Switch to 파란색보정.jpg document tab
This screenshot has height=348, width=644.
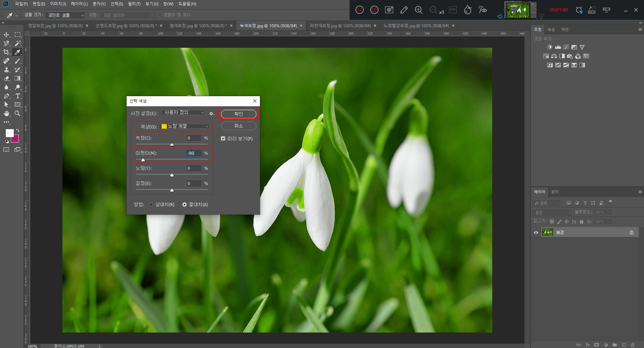[x=340, y=26]
